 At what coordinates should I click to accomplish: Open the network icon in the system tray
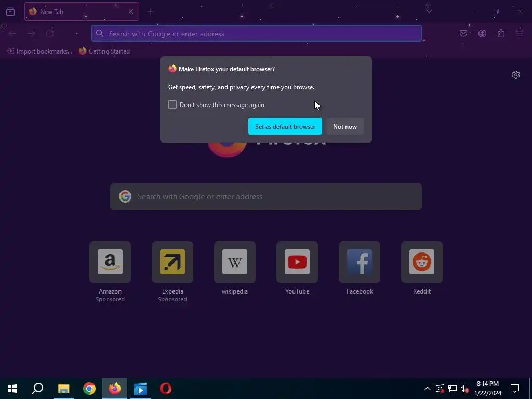453,389
